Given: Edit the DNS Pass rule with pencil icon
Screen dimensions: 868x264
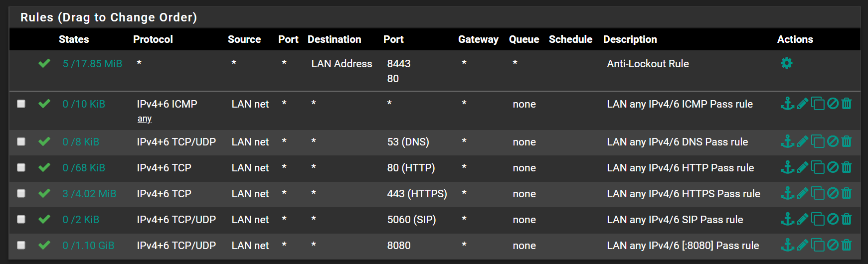Looking at the screenshot, I should tap(802, 141).
